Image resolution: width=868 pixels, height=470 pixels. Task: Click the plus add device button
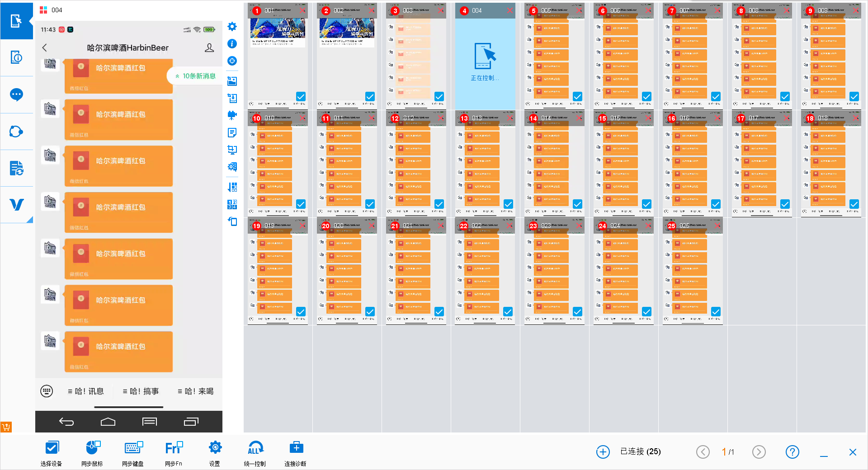603,452
